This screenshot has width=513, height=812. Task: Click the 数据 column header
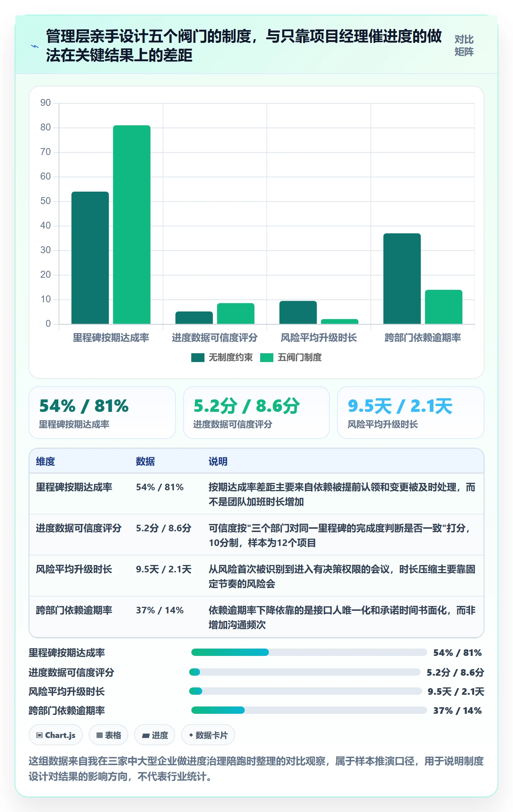coord(145,461)
